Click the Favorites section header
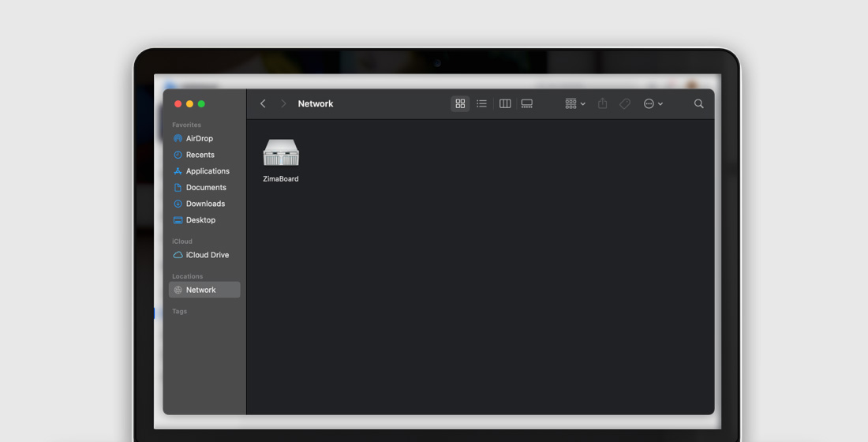 (x=186, y=125)
